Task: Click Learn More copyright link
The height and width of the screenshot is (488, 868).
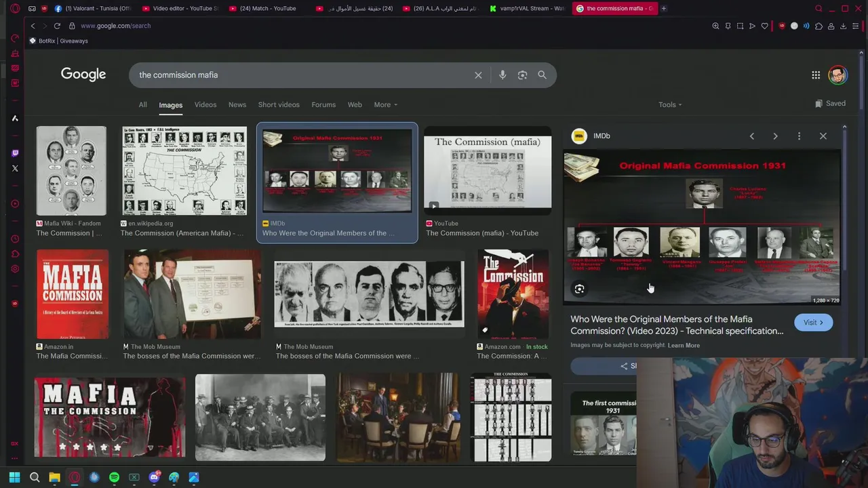Action: pyautogui.click(x=684, y=346)
